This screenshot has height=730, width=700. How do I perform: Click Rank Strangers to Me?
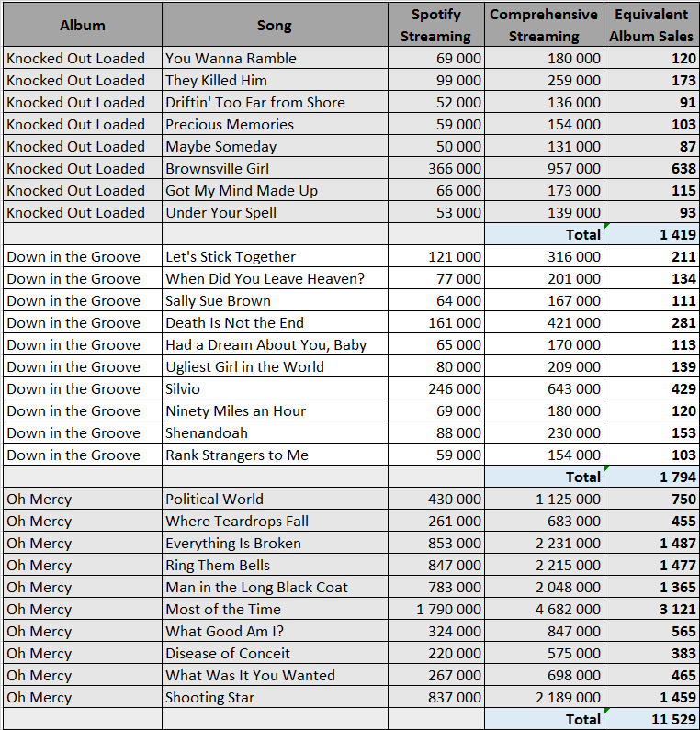[275, 455]
